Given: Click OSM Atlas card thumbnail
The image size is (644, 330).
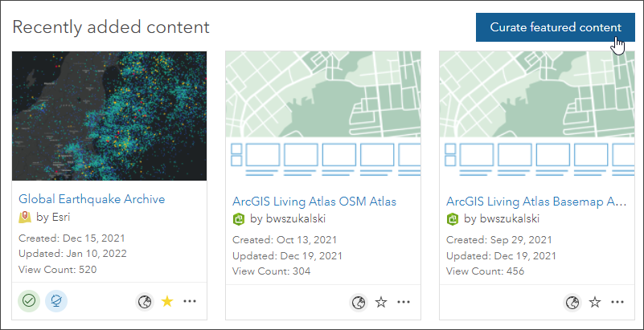Looking at the screenshot, I should point(322,116).
